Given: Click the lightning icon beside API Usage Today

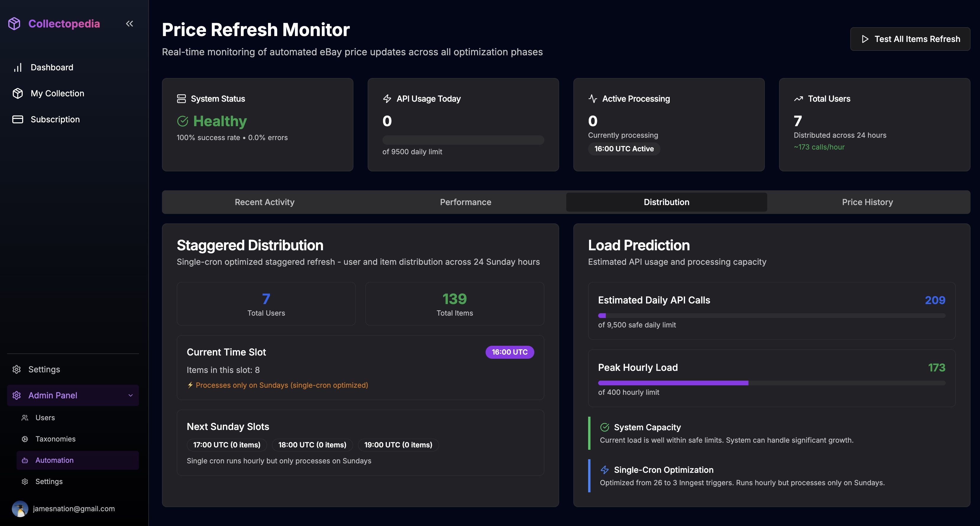Looking at the screenshot, I should click(387, 98).
